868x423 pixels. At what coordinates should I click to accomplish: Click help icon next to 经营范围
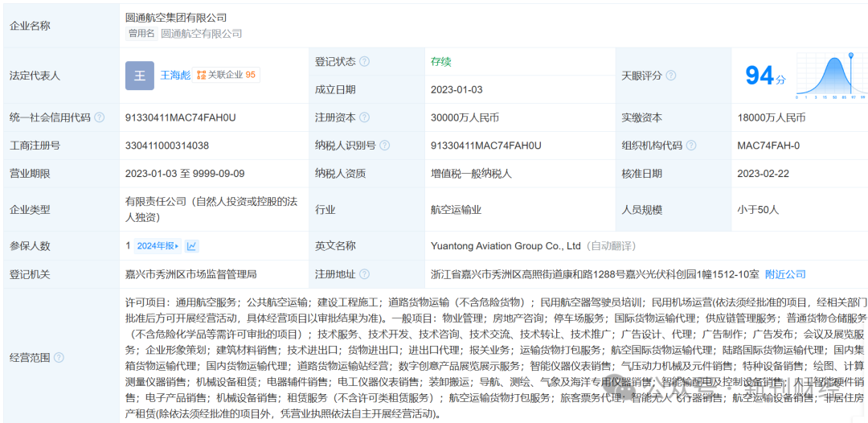click(x=59, y=358)
